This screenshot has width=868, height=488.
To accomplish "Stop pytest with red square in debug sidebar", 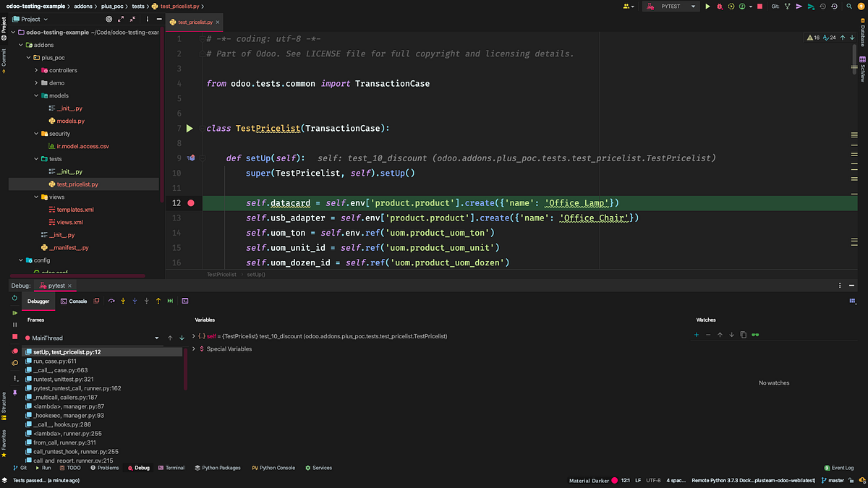I will 14,337.
